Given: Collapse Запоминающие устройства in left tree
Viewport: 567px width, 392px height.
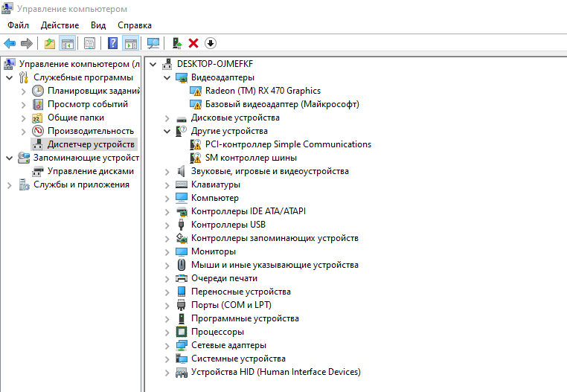Looking at the screenshot, I should click(10, 158).
